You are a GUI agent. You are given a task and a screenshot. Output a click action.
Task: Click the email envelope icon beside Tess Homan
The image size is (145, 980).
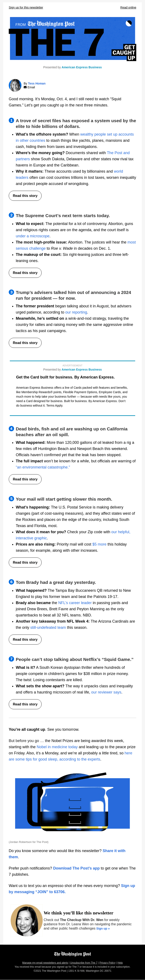tap(26, 87)
